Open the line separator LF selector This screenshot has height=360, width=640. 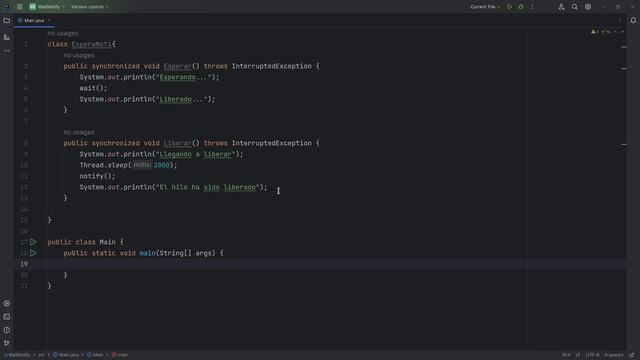click(x=578, y=355)
